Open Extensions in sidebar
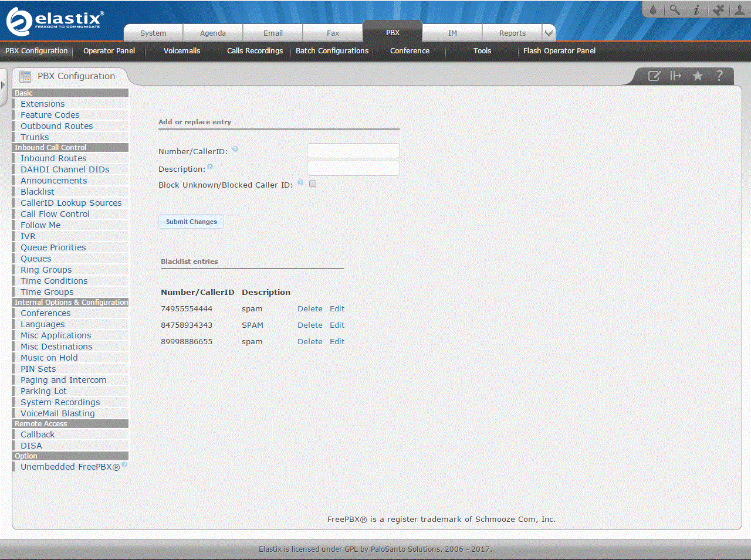Viewport: 751px width, 560px height. pyautogui.click(x=43, y=104)
